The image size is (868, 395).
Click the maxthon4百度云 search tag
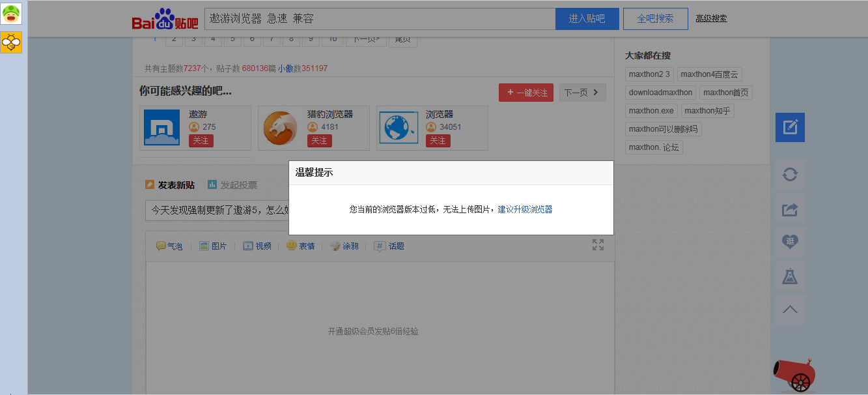pyautogui.click(x=710, y=74)
